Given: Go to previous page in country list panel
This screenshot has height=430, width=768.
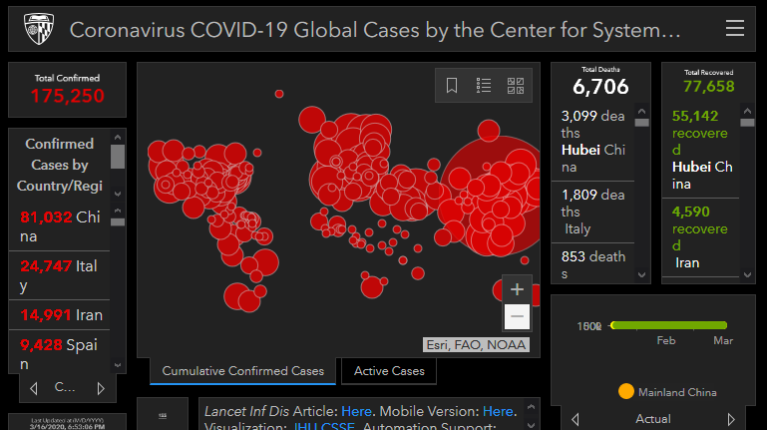Looking at the screenshot, I should coord(35,387).
